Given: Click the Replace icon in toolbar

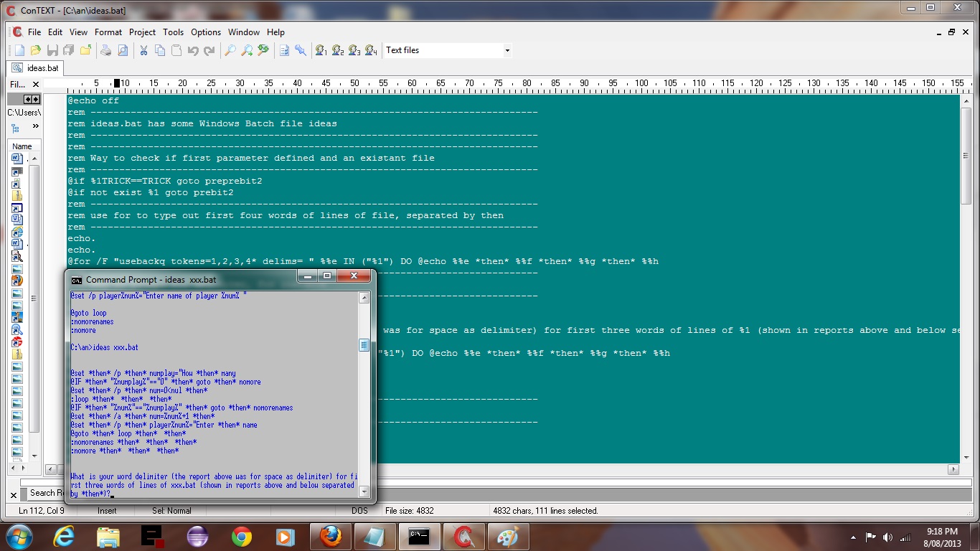Looking at the screenshot, I should coord(263,50).
